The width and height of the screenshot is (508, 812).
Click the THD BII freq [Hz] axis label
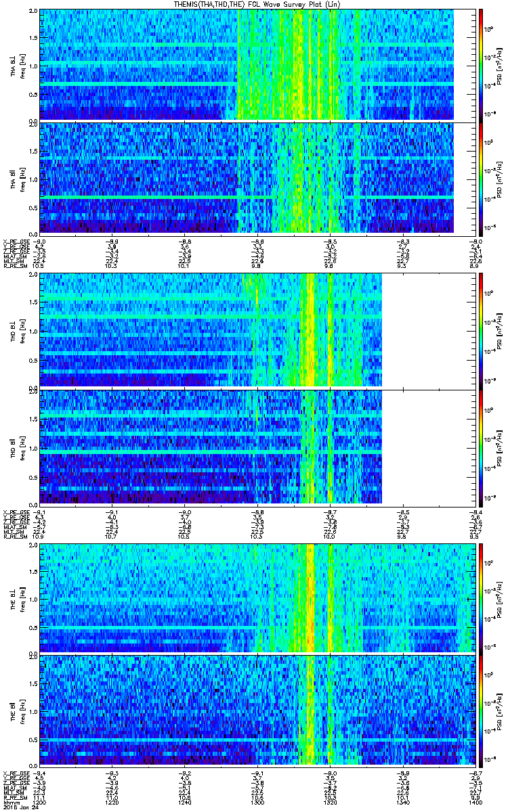pyautogui.click(x=22, y=447)
